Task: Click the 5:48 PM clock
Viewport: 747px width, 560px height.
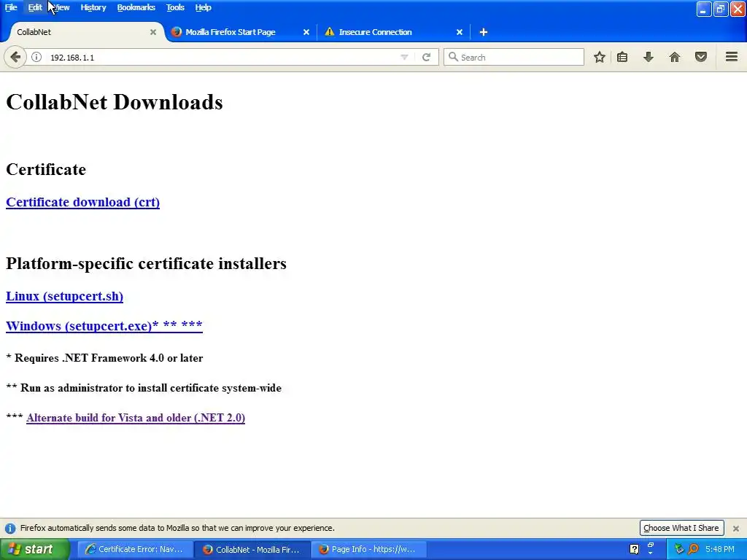Action: coord(720,550)
